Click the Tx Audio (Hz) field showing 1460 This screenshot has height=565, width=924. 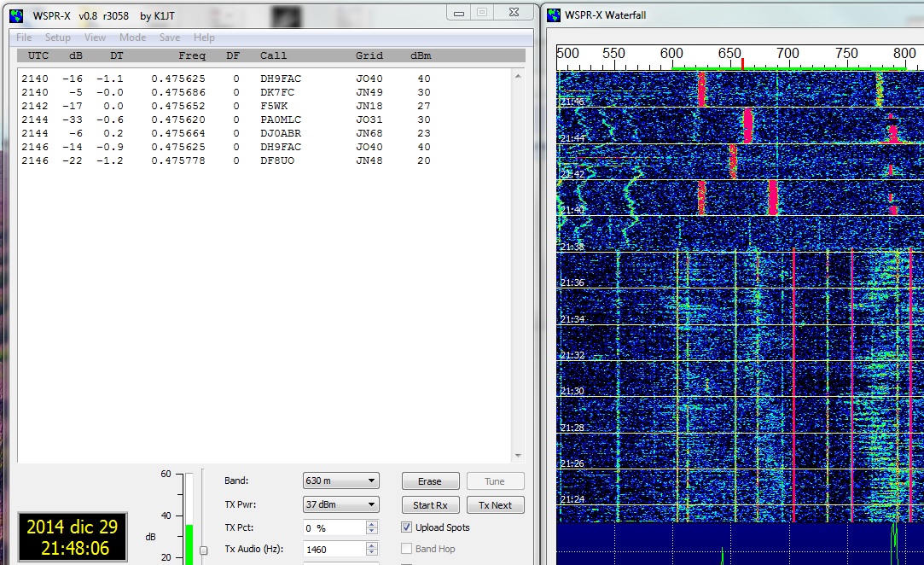pos(334,549)
